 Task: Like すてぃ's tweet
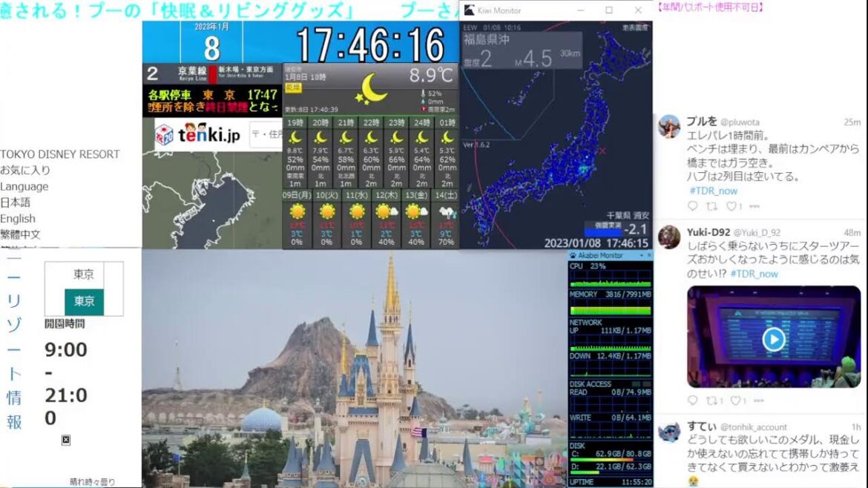736,486
